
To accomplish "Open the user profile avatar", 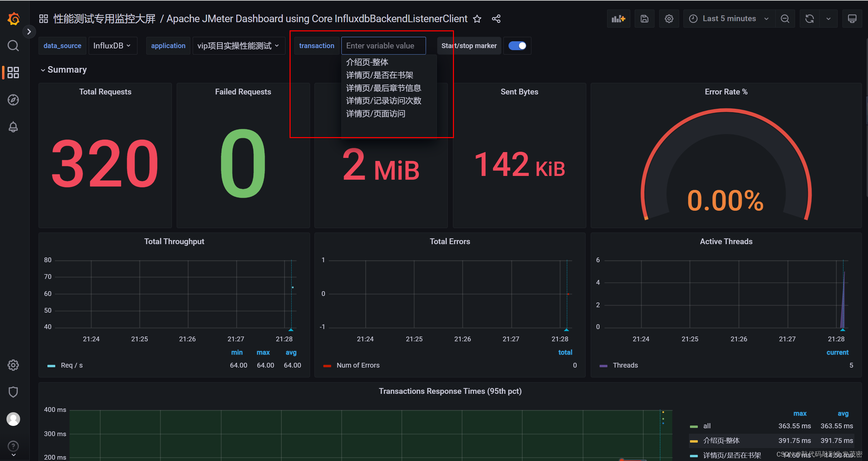I will (13, 419).
